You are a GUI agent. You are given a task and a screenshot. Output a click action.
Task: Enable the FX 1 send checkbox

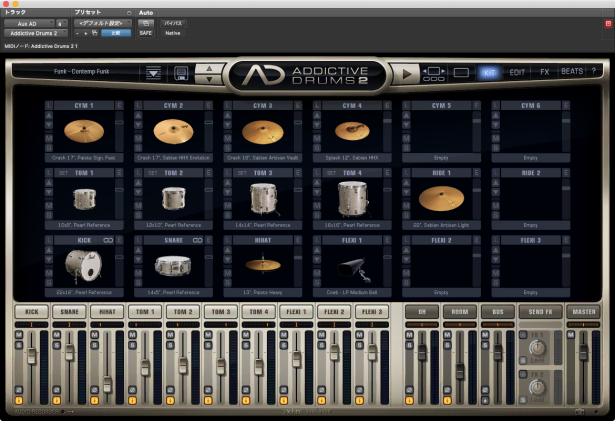pyautogui.click(x=523, y=335)
